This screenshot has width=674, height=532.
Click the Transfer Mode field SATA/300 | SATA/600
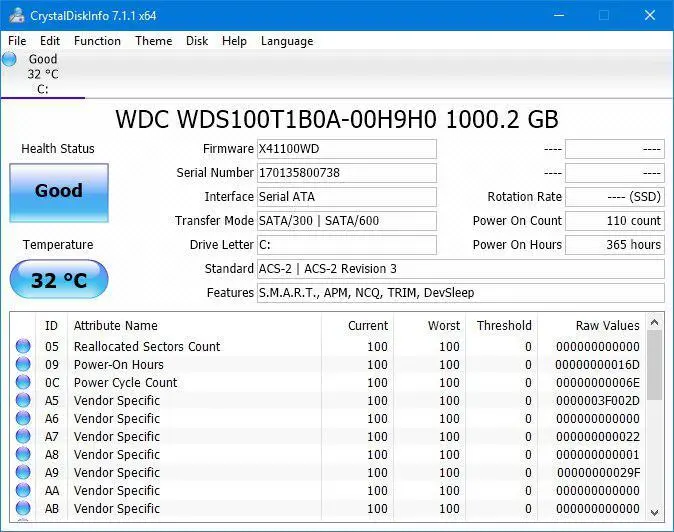(347, 221)
